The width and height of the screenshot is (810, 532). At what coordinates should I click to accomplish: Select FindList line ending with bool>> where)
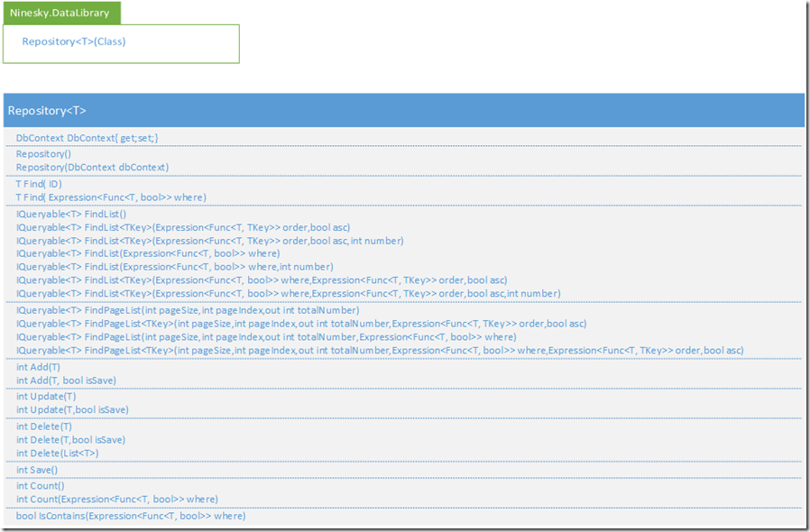[148, 253]
